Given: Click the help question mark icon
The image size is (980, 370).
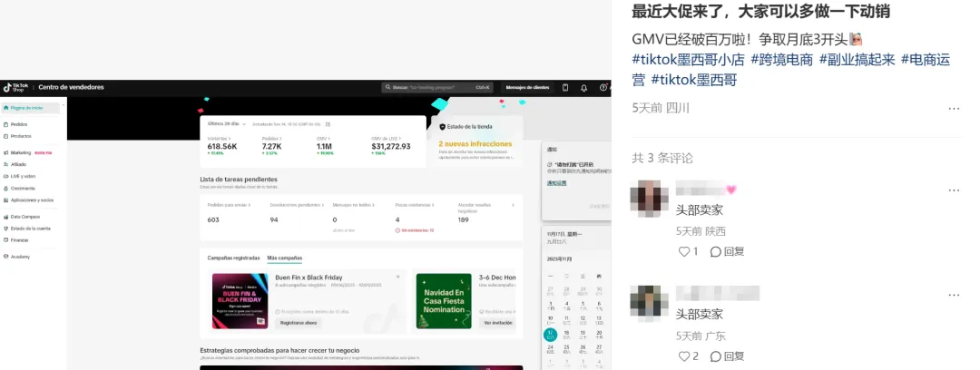Looking at the screenshot, I should pos(603,87).
